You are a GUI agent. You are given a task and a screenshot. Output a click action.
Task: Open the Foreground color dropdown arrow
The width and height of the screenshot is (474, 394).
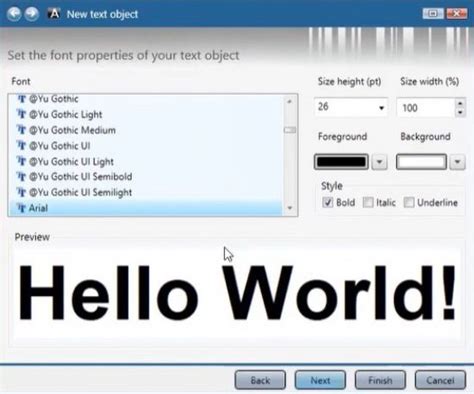point(379,162)
